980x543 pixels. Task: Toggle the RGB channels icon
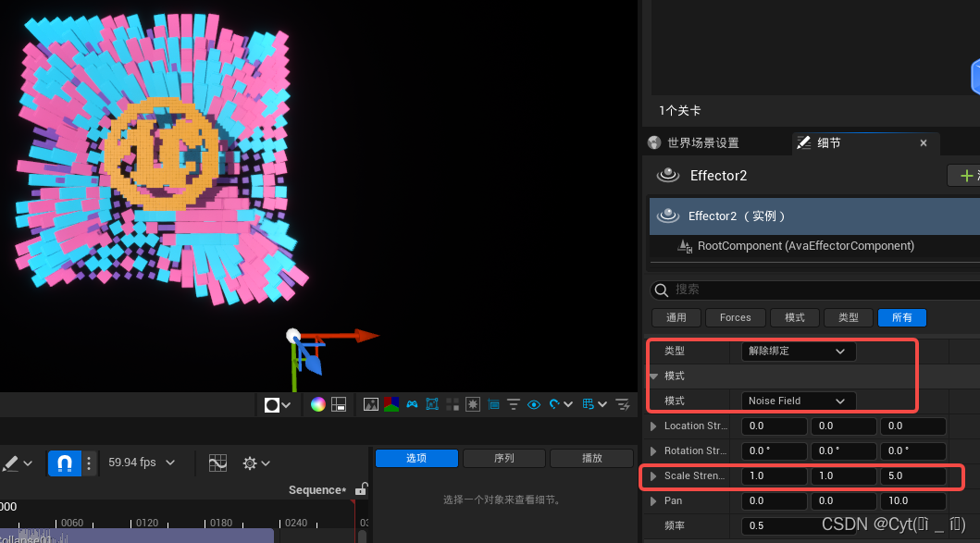[x=391, y=404]
